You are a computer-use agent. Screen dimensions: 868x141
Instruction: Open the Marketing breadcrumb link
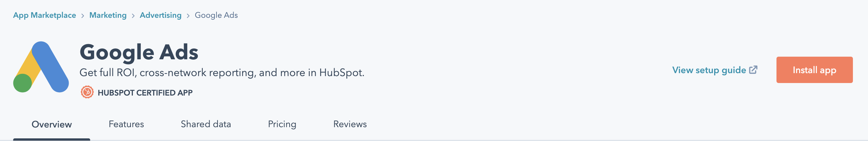108,15
